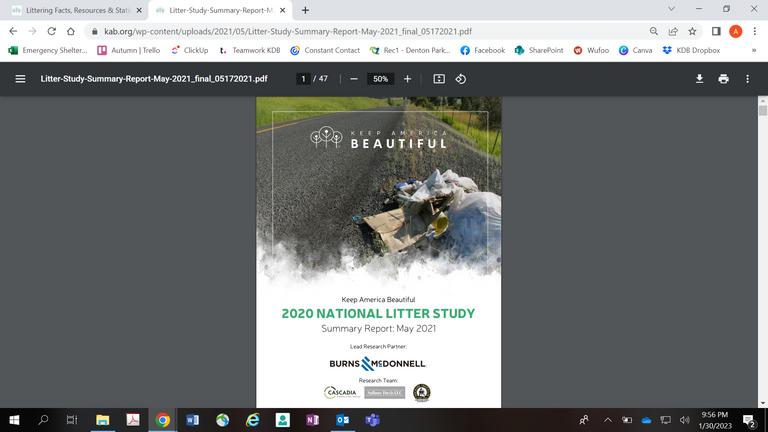768x432 pixels.
Task: Click the PDF vertical scrollbar thumb
Action: coord(763,110)
